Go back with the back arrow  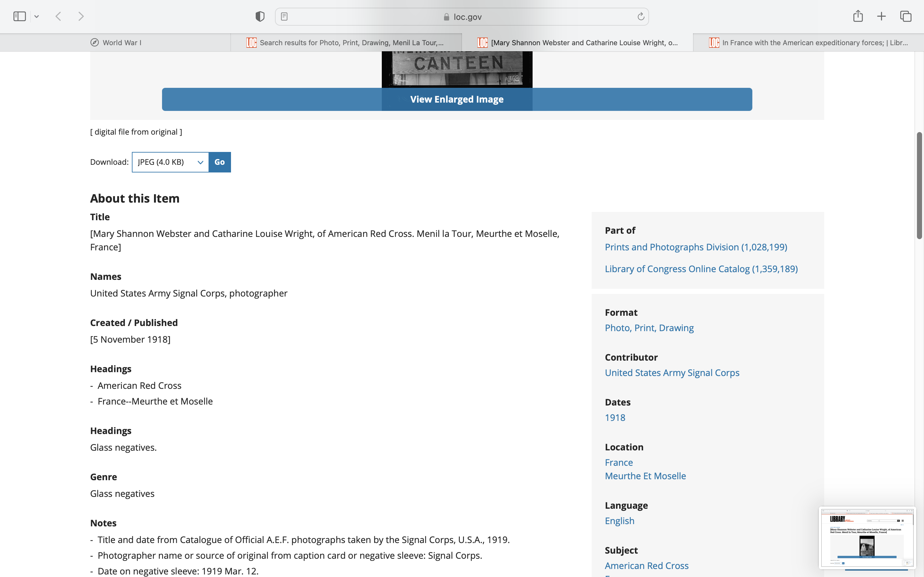coord(58,16)
